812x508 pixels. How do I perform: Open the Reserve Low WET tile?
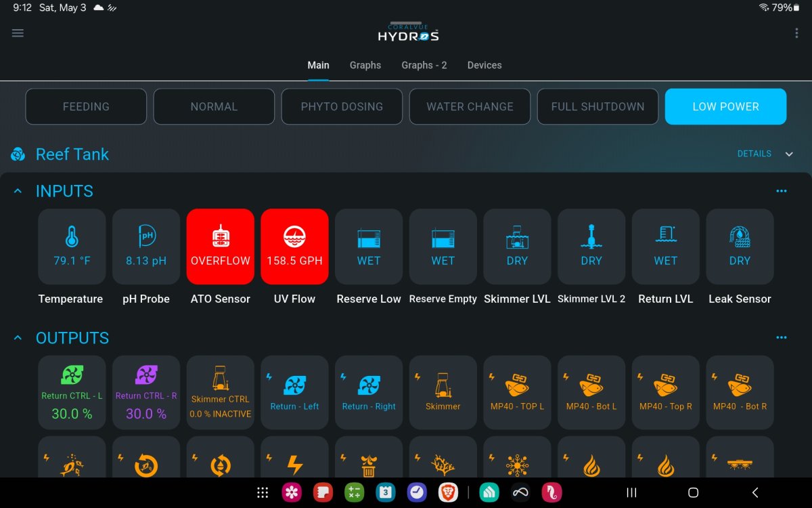point(369,246)
